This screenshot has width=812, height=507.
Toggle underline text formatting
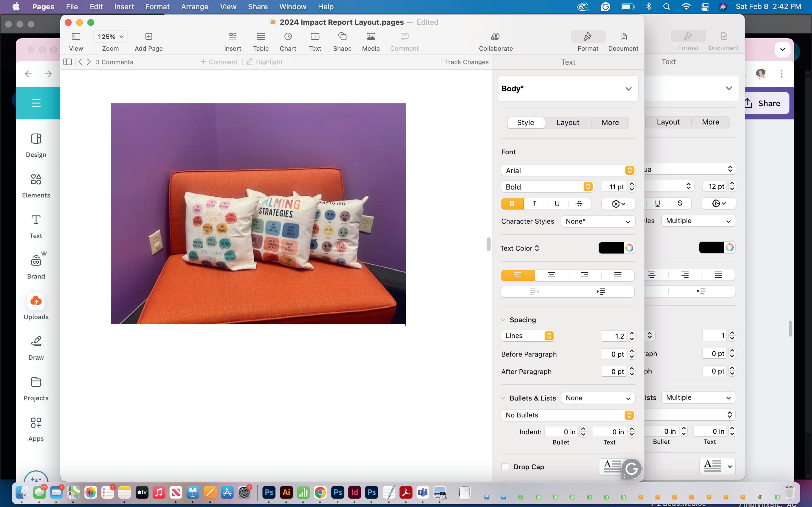tap(557, 204)
